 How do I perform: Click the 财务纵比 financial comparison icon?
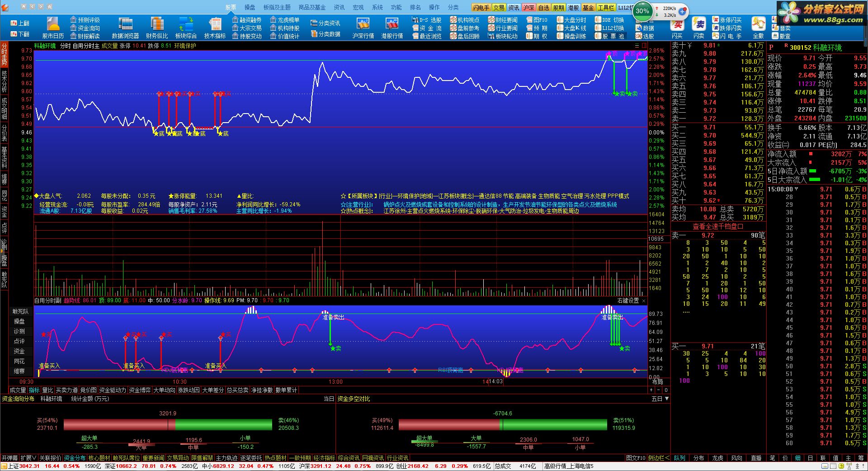[157, 28]
